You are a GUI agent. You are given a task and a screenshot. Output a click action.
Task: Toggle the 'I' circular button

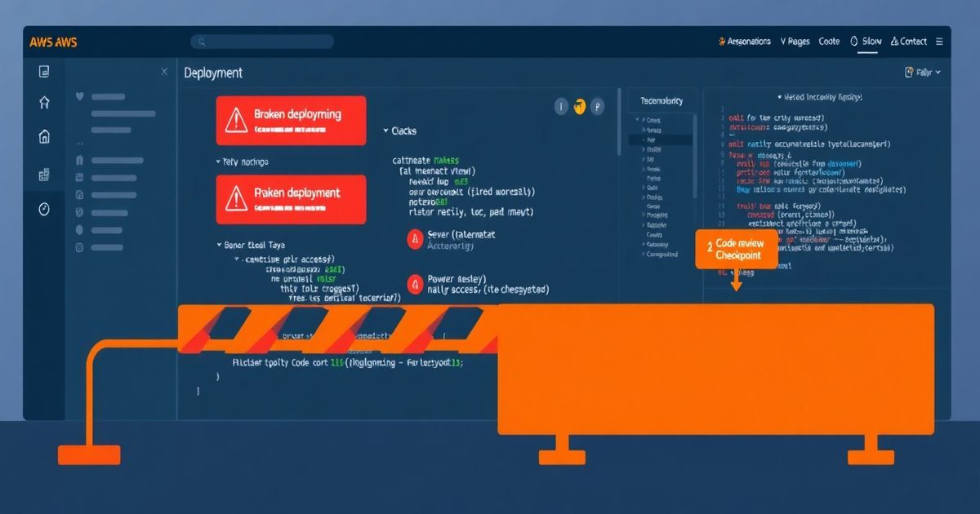point(561,106)
